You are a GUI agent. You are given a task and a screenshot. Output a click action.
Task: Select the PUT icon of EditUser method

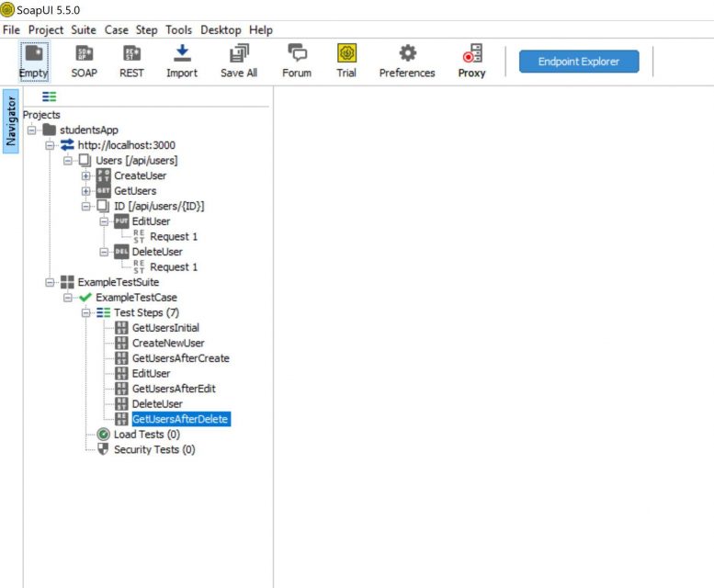point(121,221)
